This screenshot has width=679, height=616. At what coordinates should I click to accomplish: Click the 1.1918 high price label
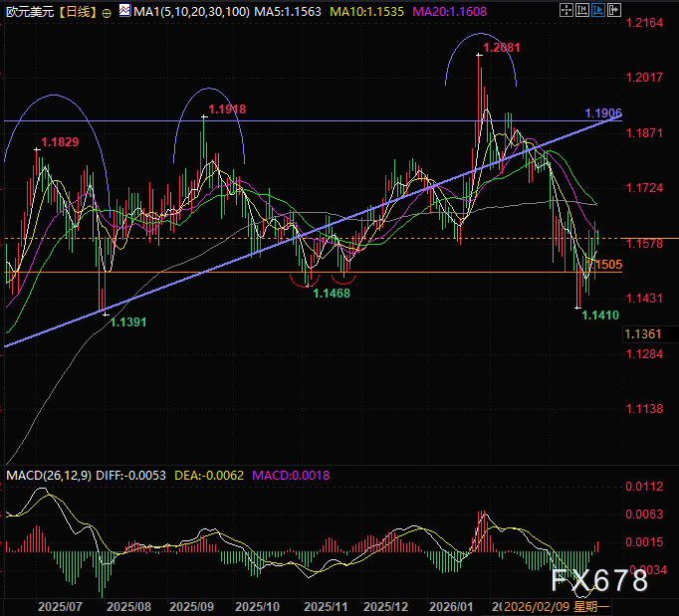click(226, 108)
